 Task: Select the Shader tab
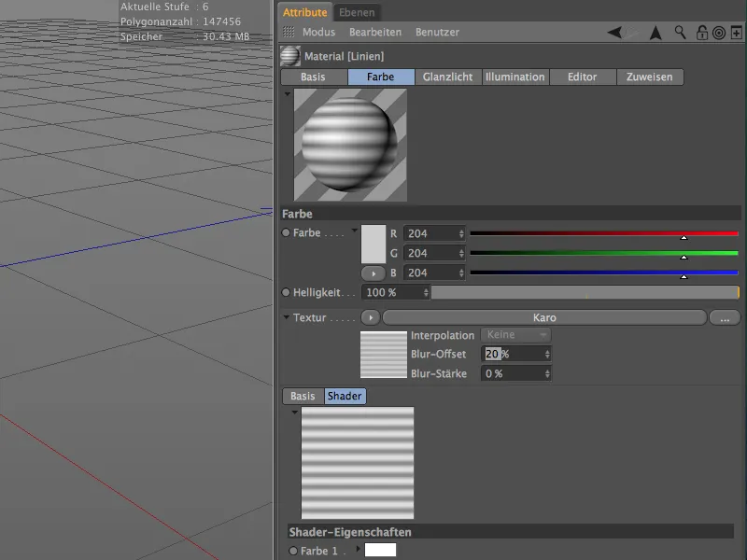click(345, 396)
